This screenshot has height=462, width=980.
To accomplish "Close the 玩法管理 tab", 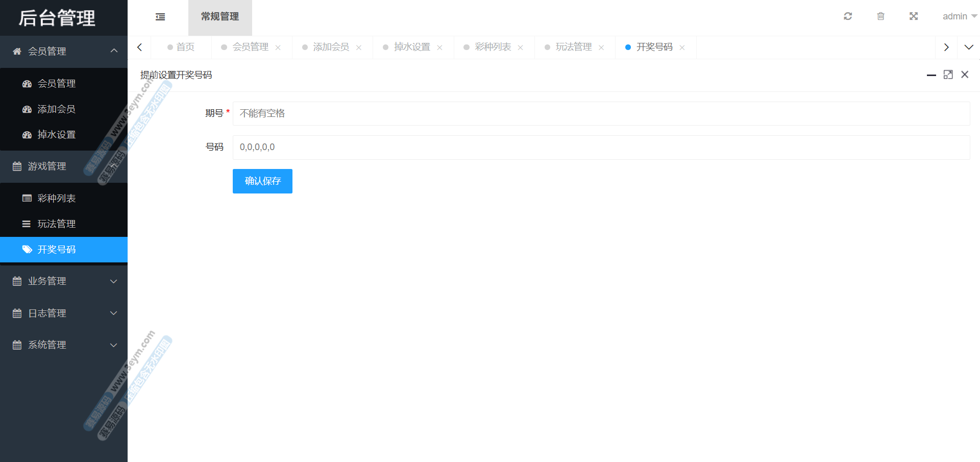I will click(601, 47).
